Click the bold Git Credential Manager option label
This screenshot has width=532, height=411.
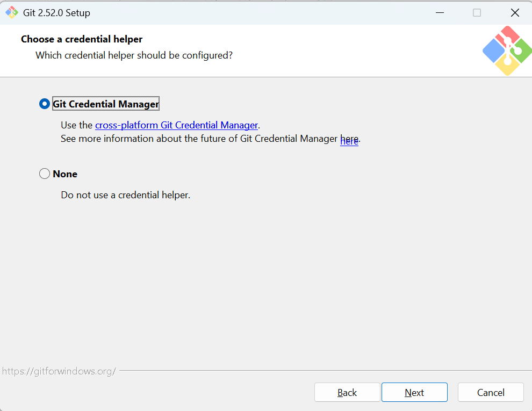pyautogui.click(x=105, y=104)
